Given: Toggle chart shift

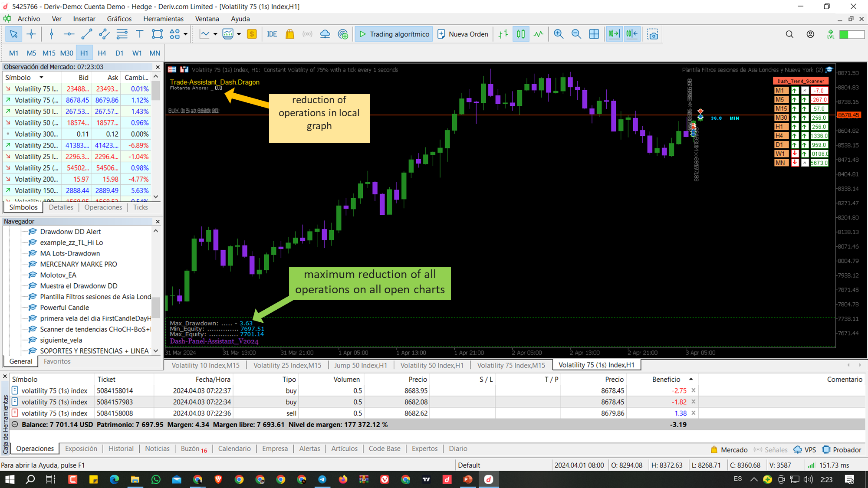Looking at the screenshot, I should tap(632, 34).
